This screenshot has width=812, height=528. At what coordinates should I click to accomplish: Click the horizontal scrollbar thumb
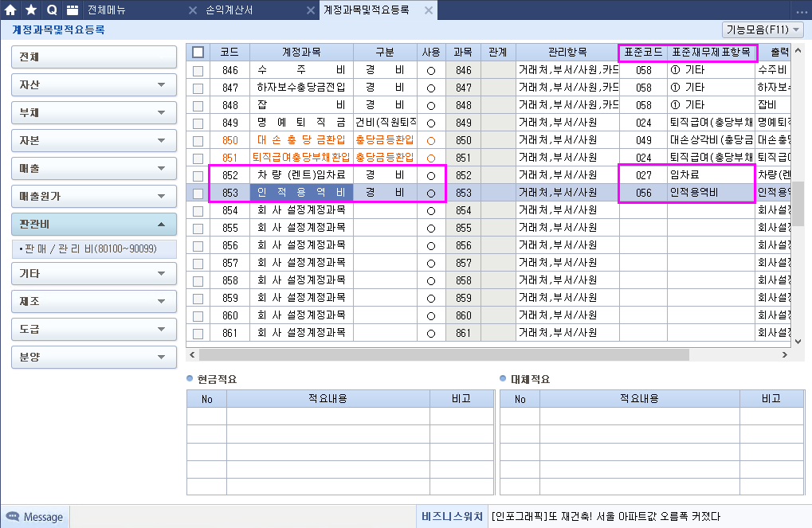[445, 355]
